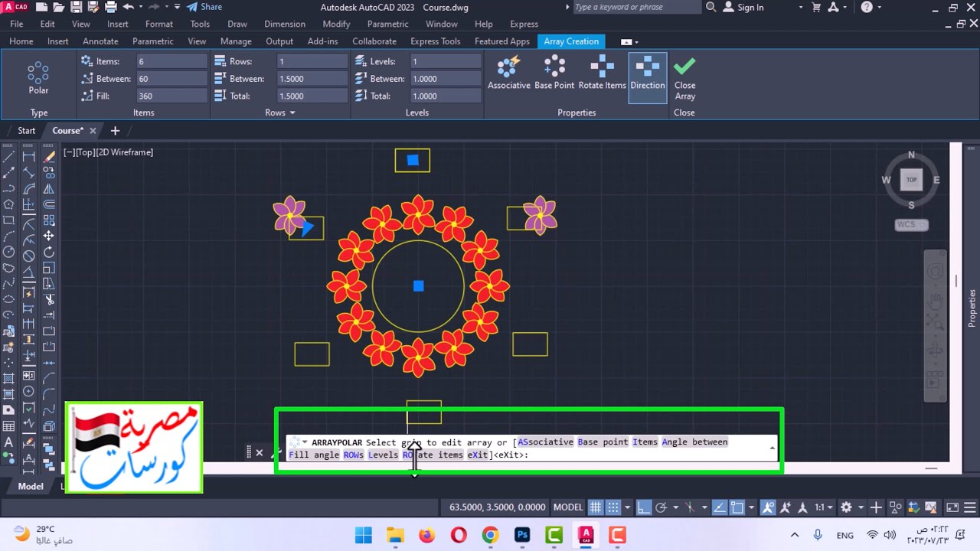Select the Line tool in left toolbar
Screen dimensions: 980x551
(x=9, y=157)
